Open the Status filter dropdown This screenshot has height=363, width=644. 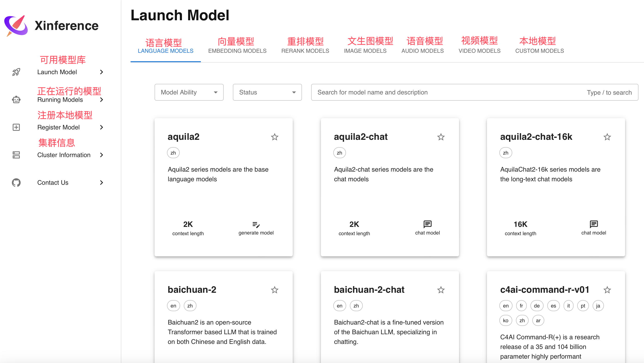click(x=267, y=92)
